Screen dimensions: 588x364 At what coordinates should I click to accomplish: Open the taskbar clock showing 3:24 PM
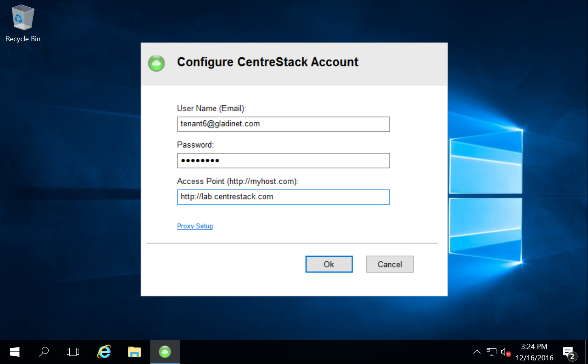tap(535, 352)
